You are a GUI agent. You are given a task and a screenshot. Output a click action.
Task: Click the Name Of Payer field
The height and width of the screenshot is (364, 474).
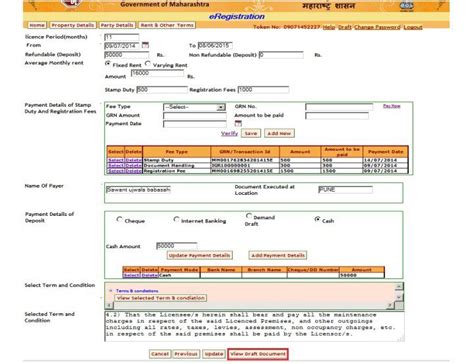(138, 190)
